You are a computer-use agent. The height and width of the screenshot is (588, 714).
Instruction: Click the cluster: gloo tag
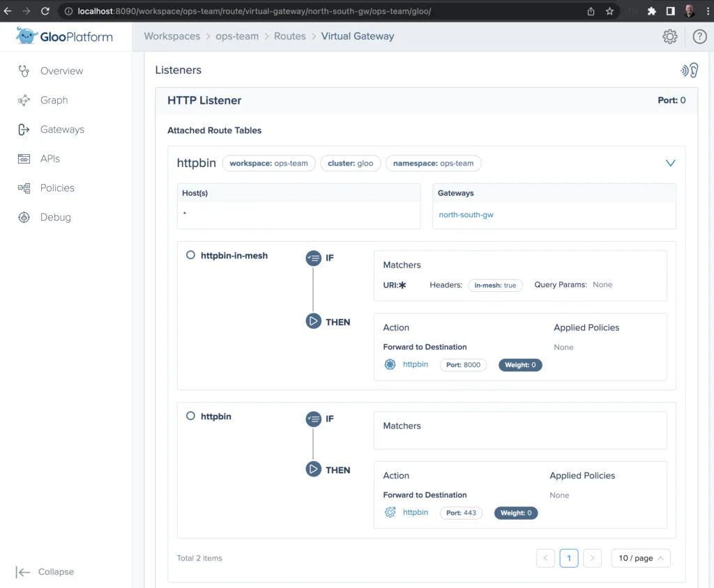(350, 164)
